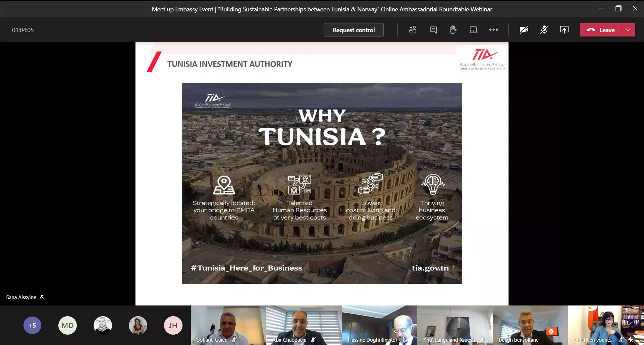Select the JH participant avatar
Viewport: 644px width, 345px height.
tap(173, 325)
